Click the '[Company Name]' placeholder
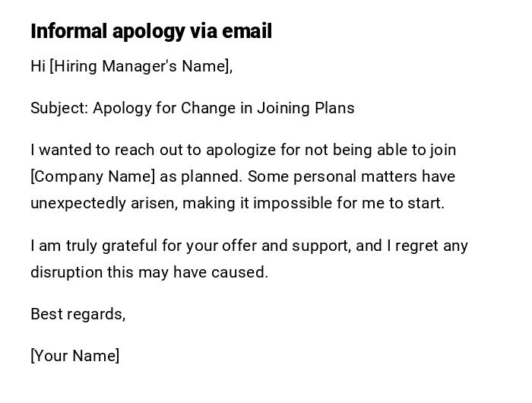This screenshot has width=532, height=403. pos(93,176)
